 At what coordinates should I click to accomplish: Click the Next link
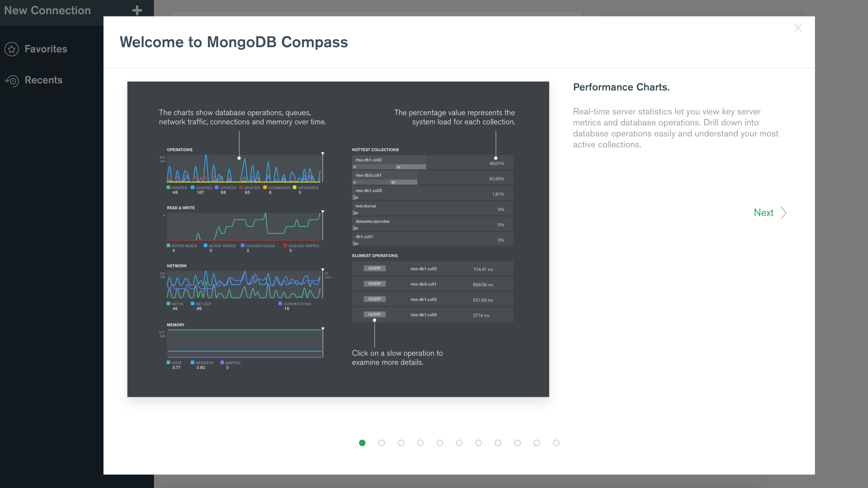[x=763, y=213]
